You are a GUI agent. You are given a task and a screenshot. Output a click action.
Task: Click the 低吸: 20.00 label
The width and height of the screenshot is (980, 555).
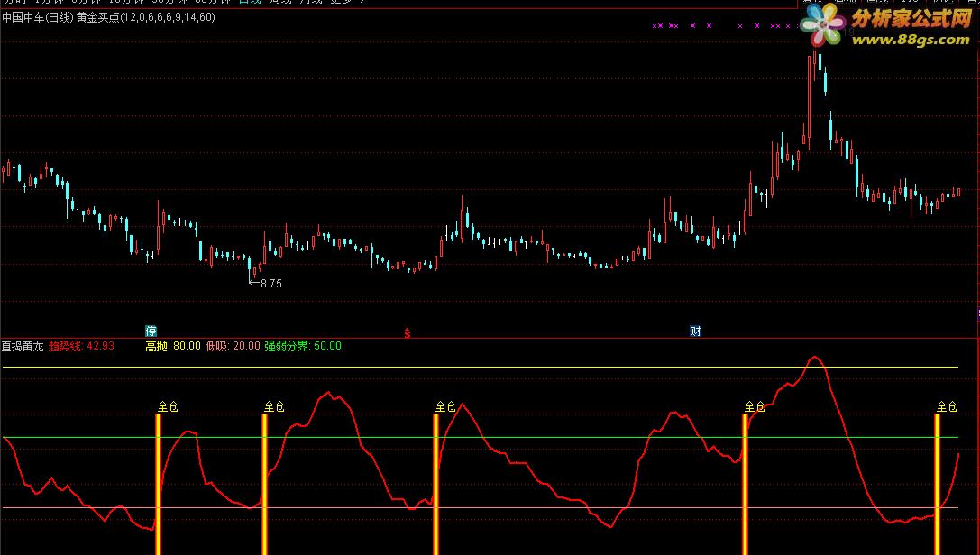(233, 346)
